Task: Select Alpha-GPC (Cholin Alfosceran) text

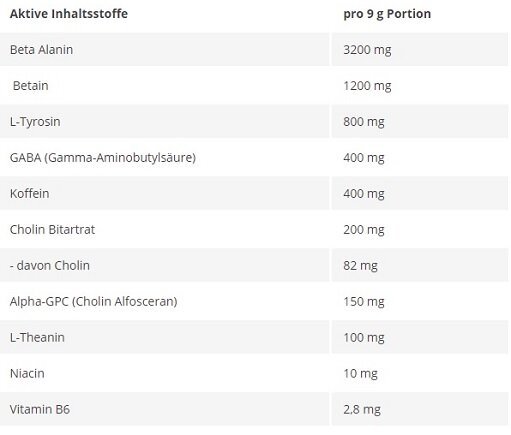Action: click(x=93, y=301)
